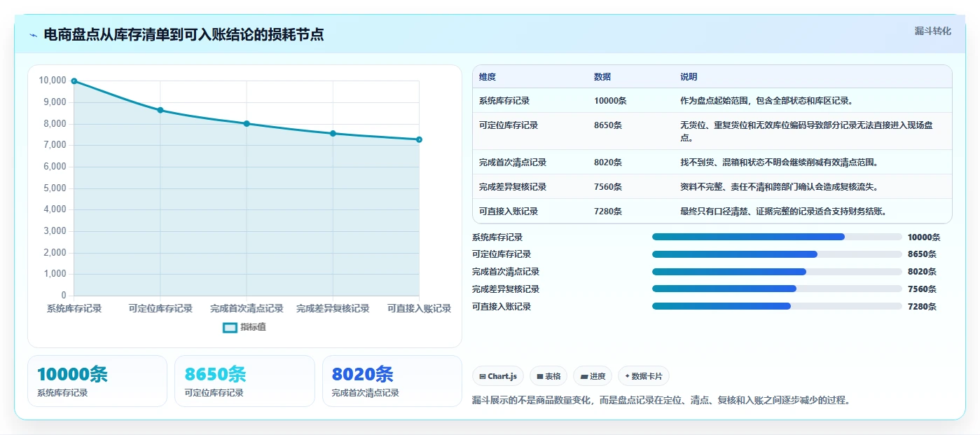980x435 pixels.
Task: Click the 可直接入账记录 x-axis label
Action: [419, 309]
